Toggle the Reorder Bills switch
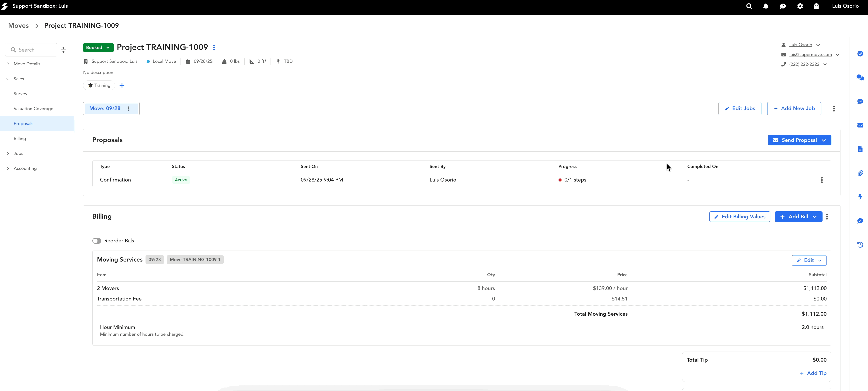This screenshot has height=391, width=868. [x=97, y=241]
